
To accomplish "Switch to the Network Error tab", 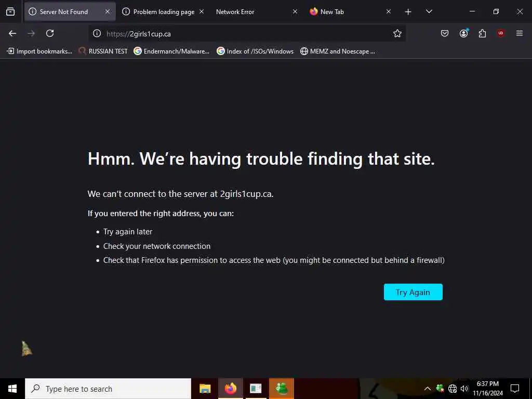I will pyautogui.click(x=255, y=11).
